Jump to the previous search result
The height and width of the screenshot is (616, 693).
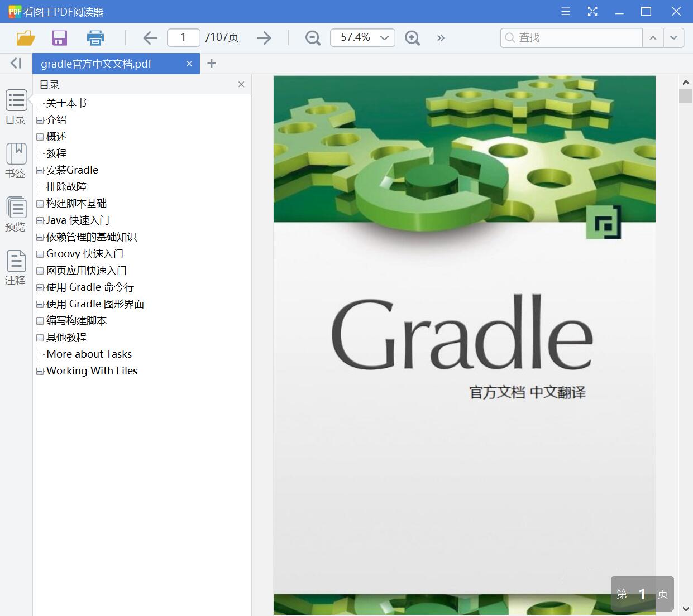tap(653, 38)
